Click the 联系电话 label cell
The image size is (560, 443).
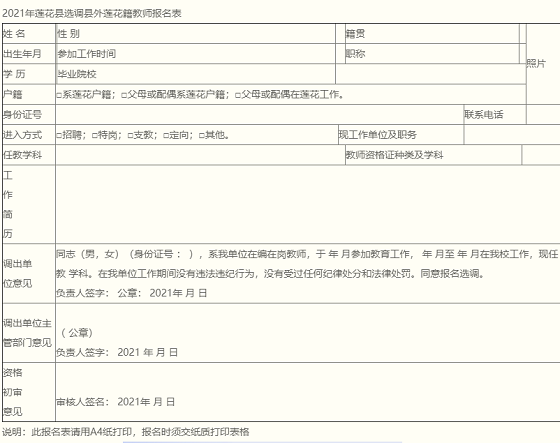point(495,115)
